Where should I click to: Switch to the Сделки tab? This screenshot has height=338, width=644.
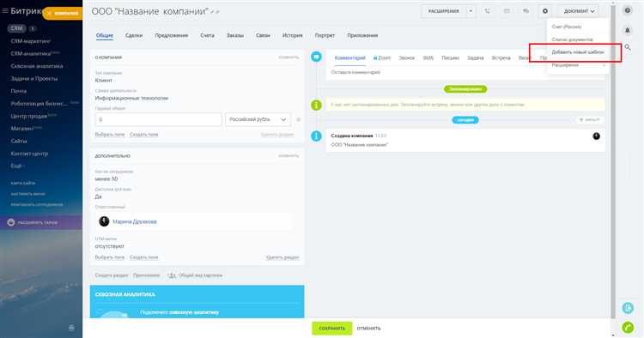pyautogui.click(x=134, y=36)
